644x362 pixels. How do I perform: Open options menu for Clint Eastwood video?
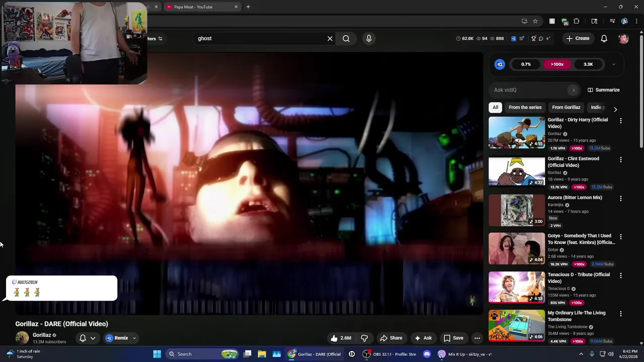pyautogui.click(x=620, y=159)
